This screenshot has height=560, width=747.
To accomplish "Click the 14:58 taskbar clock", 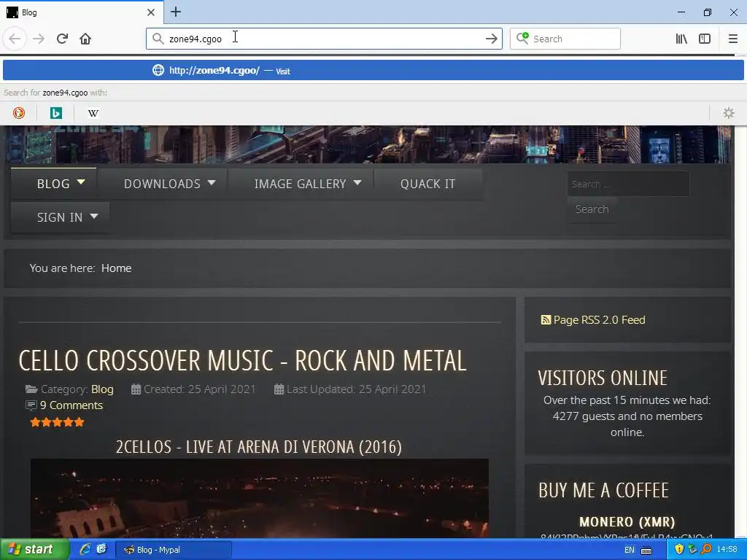I will (x=727, y=550).
